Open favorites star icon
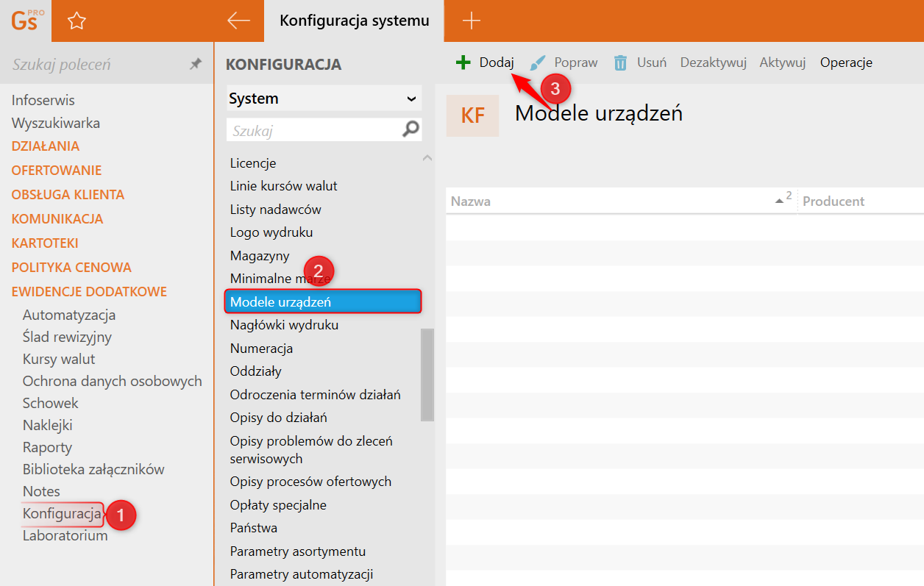This screenshot has height=586, width=924. 77,21
